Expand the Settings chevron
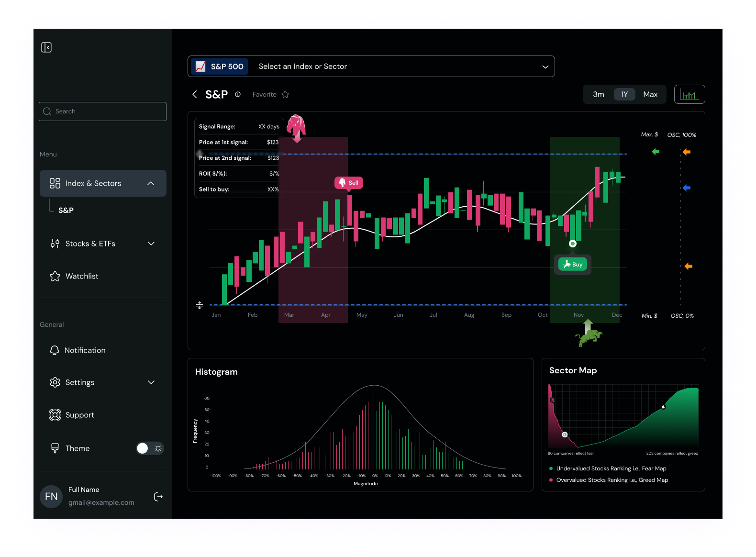 pyautogui.click(x=151, y=382)
